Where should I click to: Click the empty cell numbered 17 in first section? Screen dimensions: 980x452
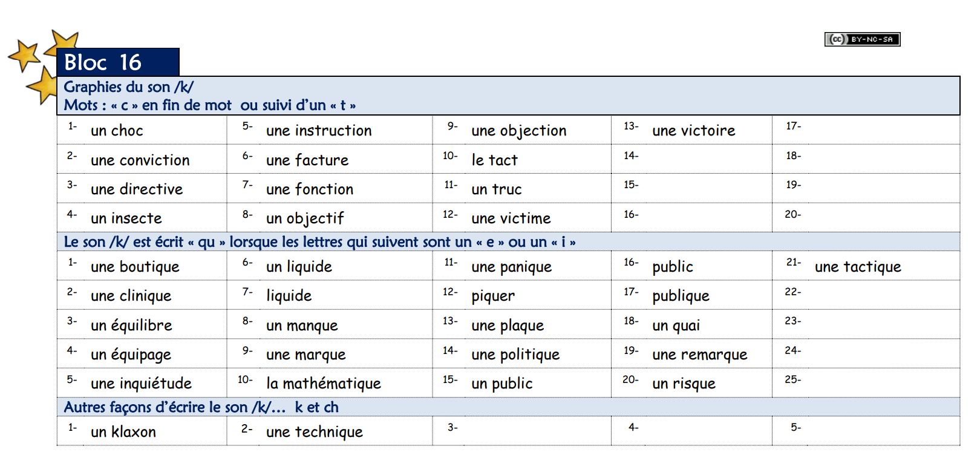pyautogui.click(x=865, y=129)
